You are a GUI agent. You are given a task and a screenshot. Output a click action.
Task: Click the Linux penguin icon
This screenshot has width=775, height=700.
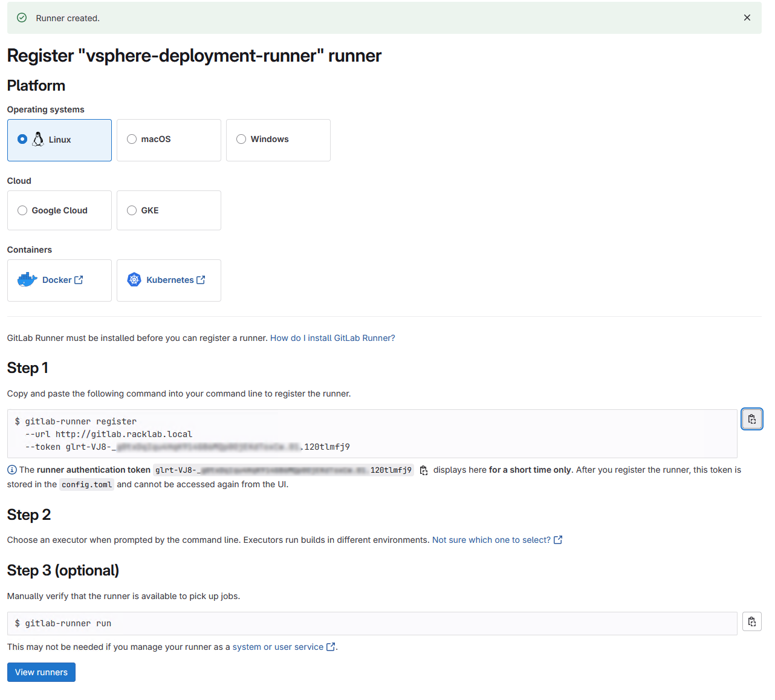37,138
